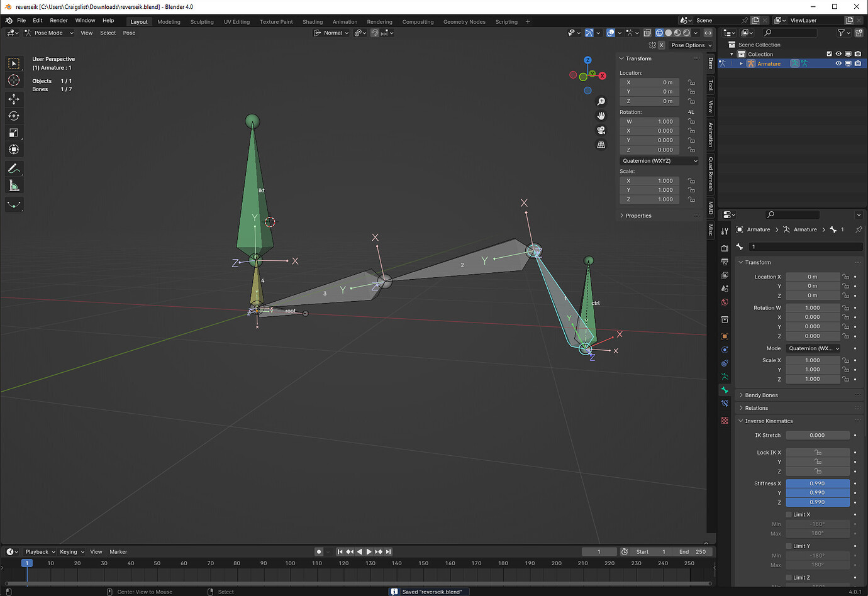Collapse the sidebar Transform panel
868x596 pixels.
638,58
